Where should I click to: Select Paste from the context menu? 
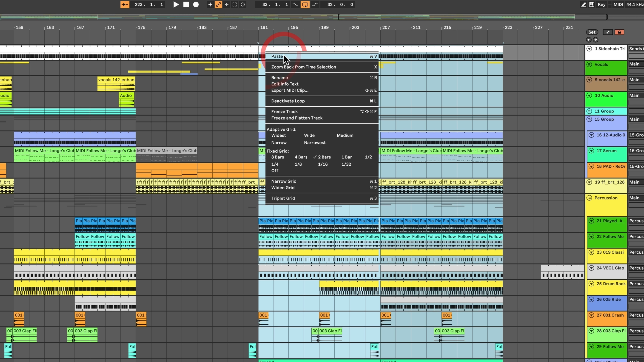point(322,56)
